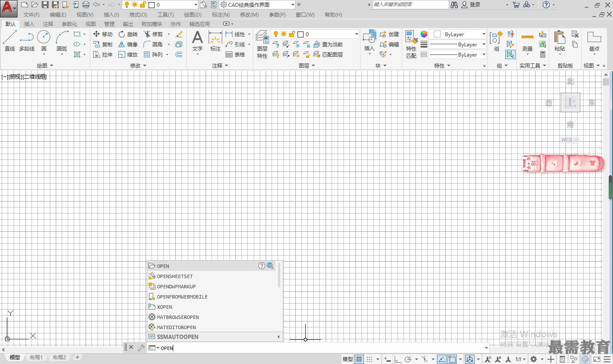Click the 登录 sign-in button
This screenshot has height=364, width=613.
(471, 5)
